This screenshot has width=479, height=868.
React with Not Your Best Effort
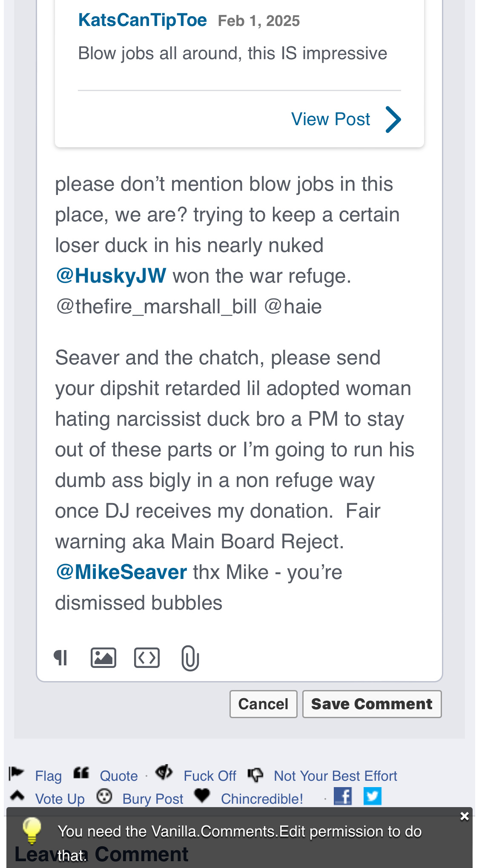click(x=335, y=776)
